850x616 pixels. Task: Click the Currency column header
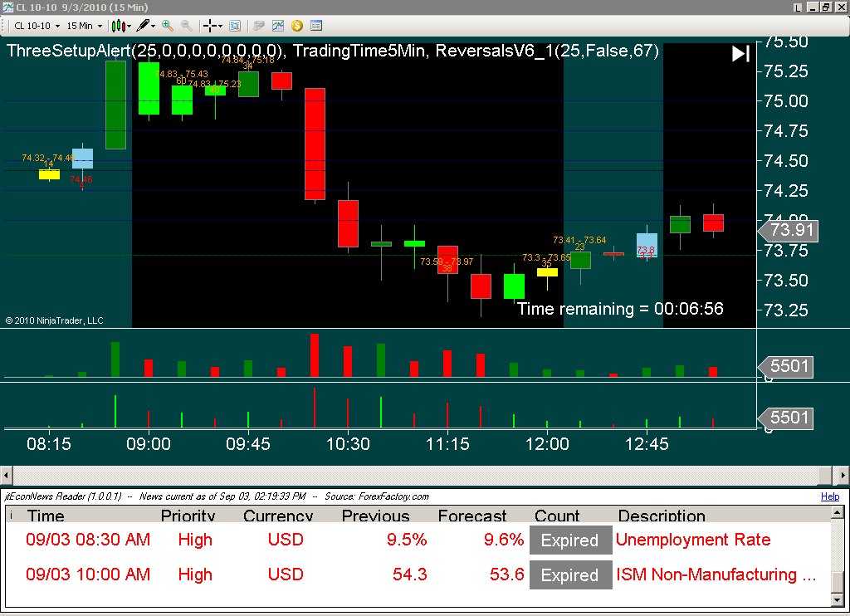pos(278,516)
